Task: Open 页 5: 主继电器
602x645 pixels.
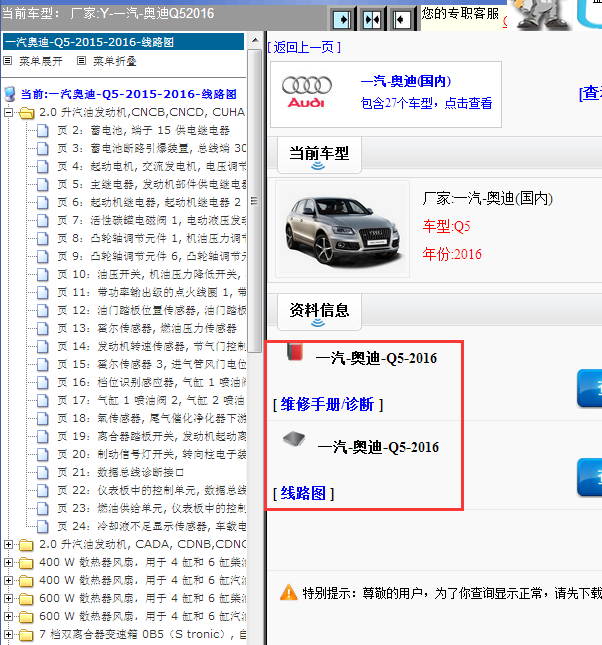Action: (x=151, y=184)
